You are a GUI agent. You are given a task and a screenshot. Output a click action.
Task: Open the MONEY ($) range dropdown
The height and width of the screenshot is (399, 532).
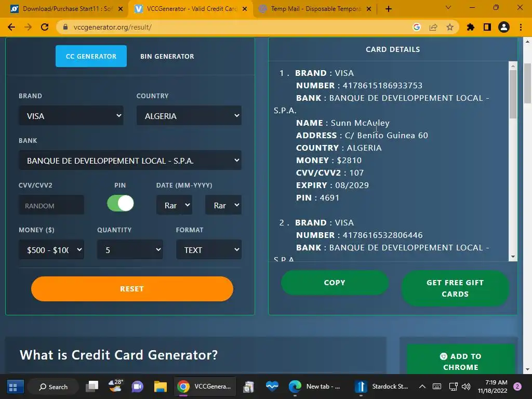51,250
